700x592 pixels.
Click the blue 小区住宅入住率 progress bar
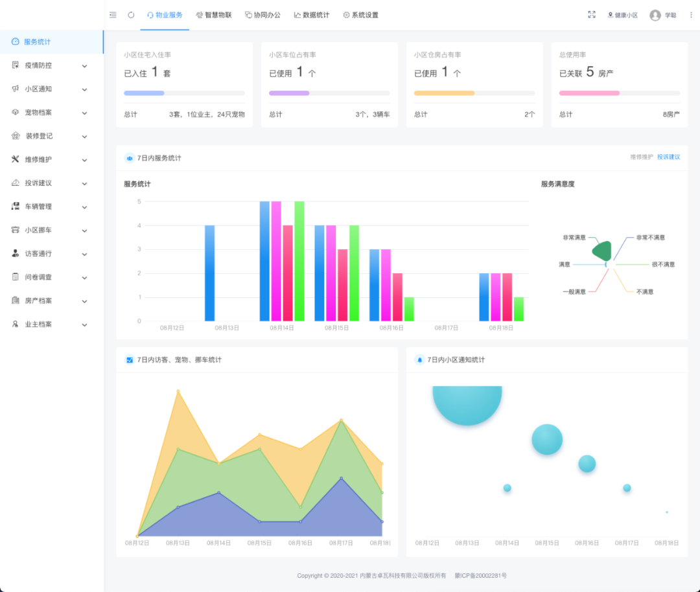(144, 93)
